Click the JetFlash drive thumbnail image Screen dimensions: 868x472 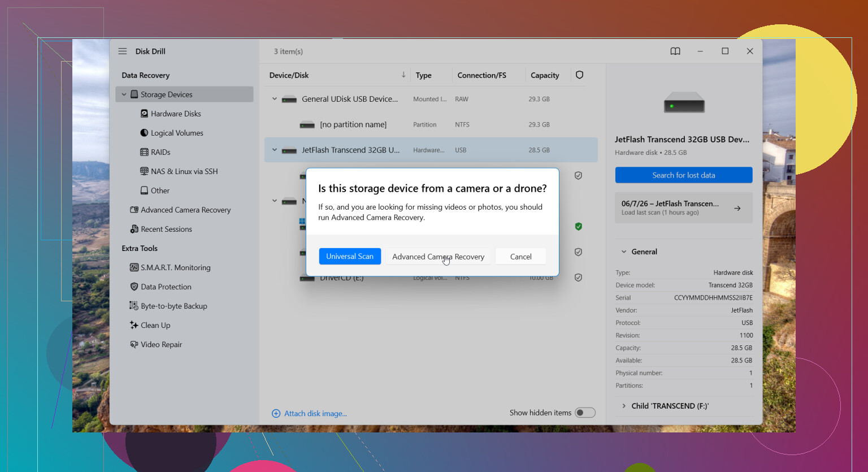pos(684,102)
